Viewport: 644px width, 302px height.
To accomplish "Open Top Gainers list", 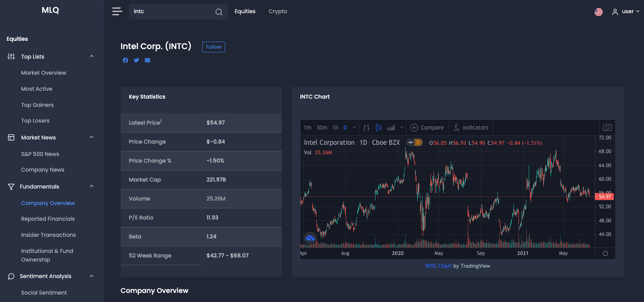I will point(38,105).
